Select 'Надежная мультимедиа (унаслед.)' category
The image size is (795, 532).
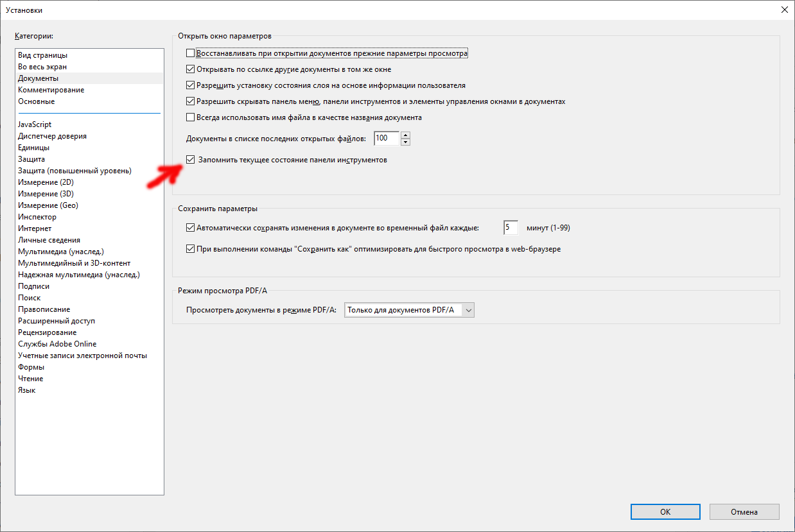click(89, 275)
